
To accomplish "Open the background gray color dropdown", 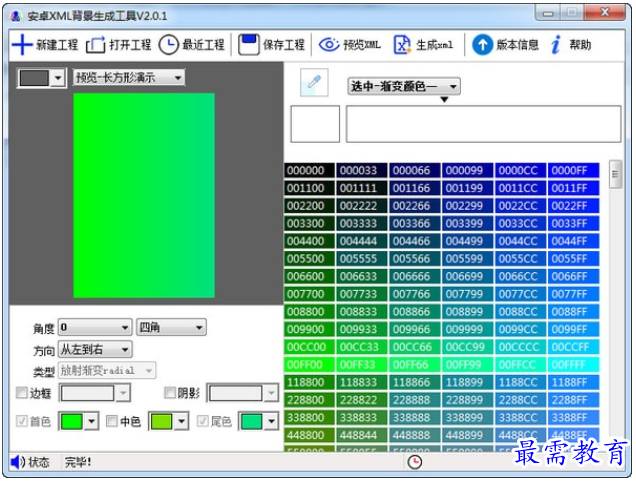I will tap(41, 77).
